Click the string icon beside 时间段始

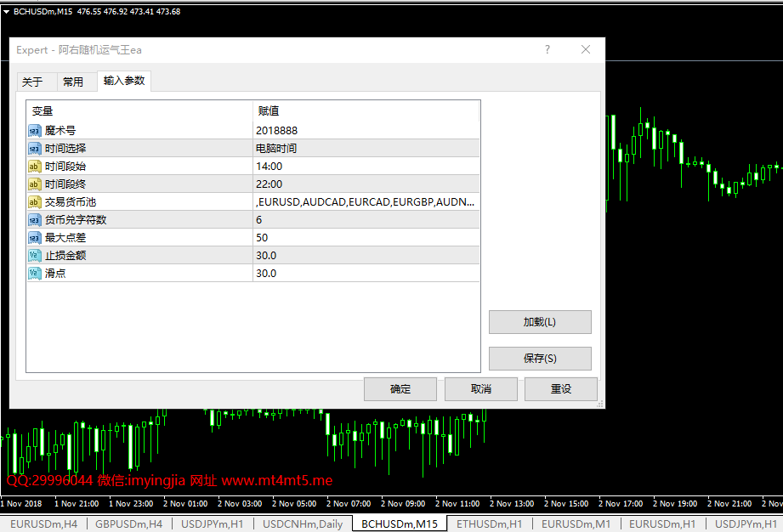34,167
